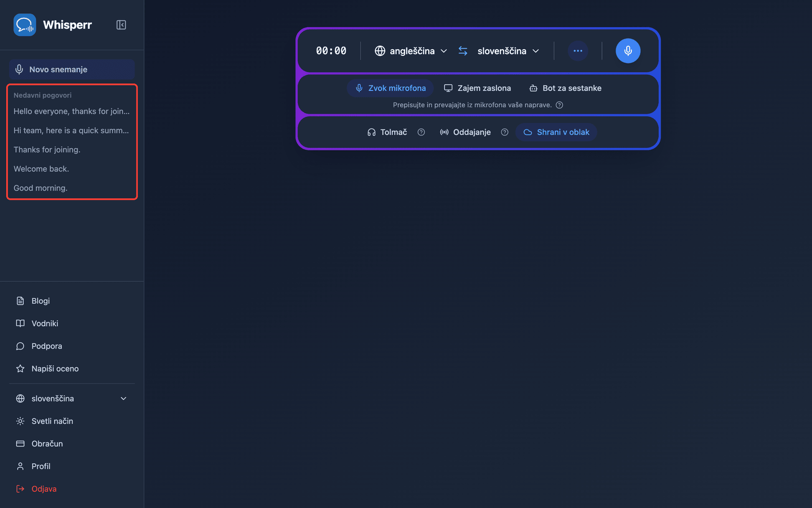
Task: Open the Obračun billing page
Action: point(72,444)
